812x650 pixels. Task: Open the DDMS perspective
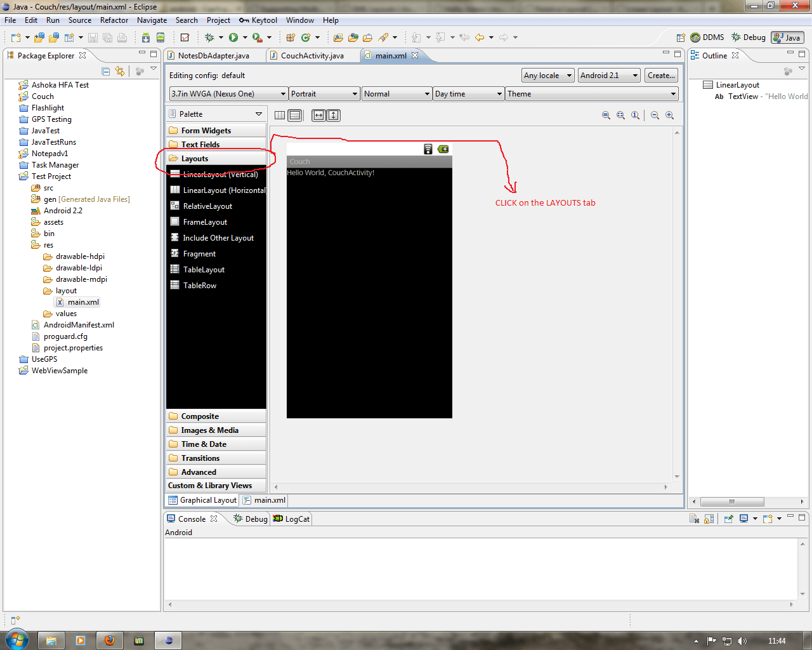click(710, 37)
